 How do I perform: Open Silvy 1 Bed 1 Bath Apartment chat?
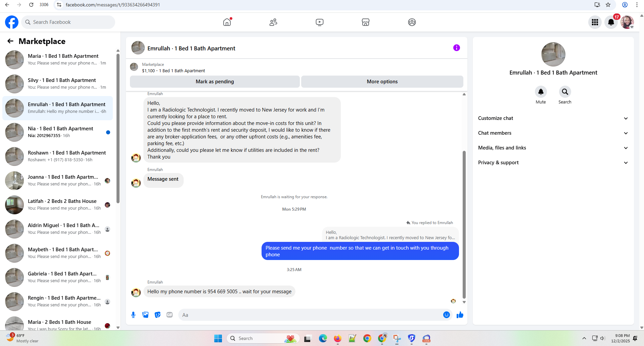pos(58,84)
